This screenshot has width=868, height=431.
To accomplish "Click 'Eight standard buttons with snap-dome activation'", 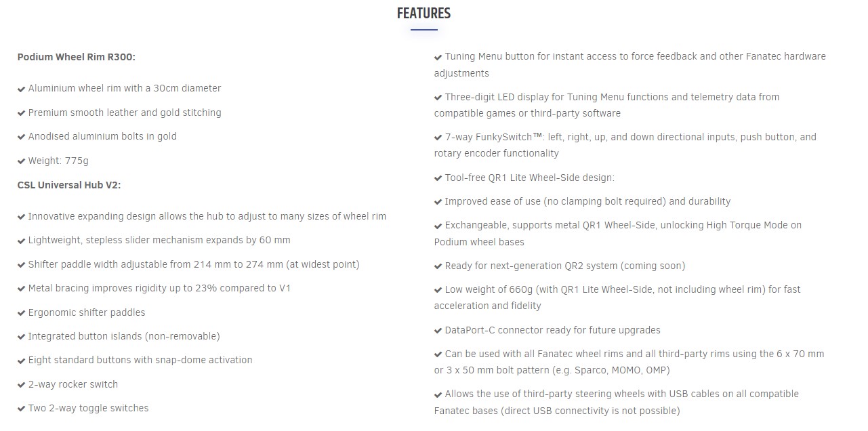I will pyautogui.click(x=140, y=360).
